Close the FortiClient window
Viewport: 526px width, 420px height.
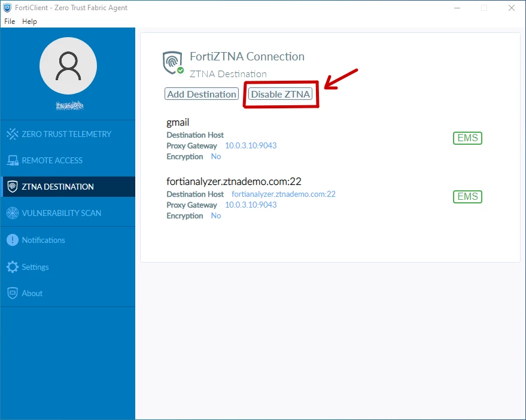(x=512, y=8)
